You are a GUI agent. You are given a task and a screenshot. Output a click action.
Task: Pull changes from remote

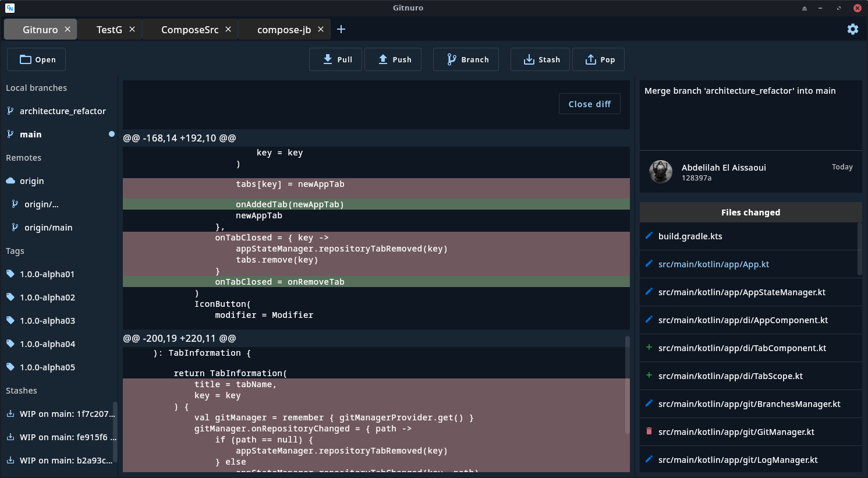click(335, 59)
